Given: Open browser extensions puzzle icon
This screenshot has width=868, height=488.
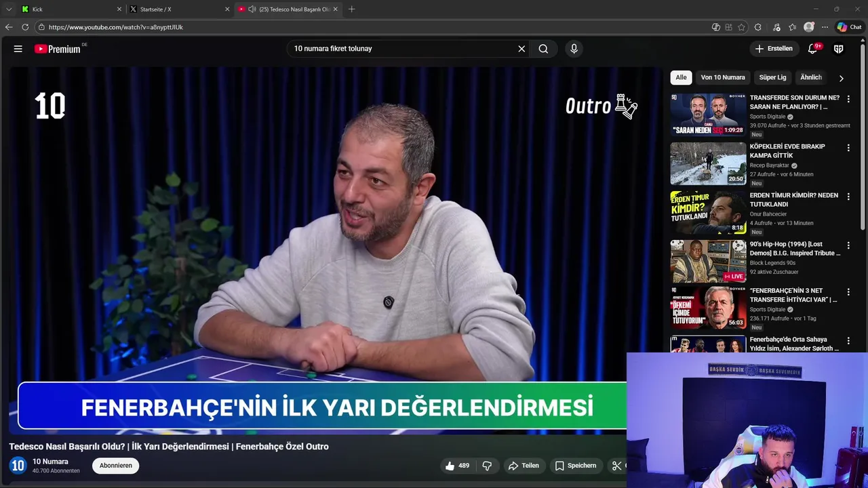Looking at the screenshot, I should (757, 27).
